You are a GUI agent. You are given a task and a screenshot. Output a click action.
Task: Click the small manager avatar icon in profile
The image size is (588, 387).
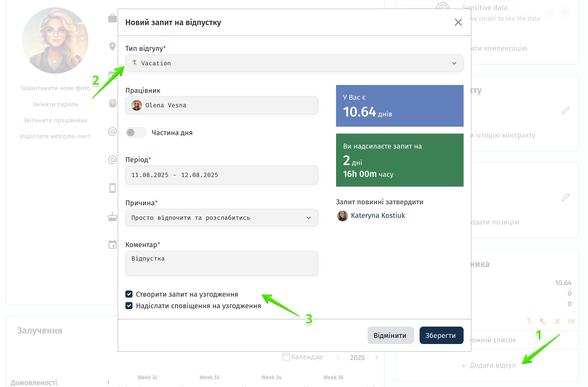click(x=113, y=103)
